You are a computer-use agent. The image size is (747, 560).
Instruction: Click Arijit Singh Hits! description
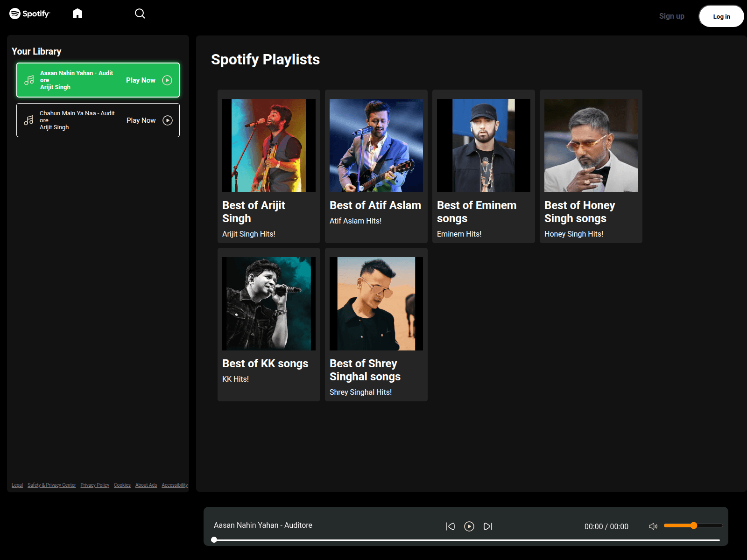[x=249, y=234]
